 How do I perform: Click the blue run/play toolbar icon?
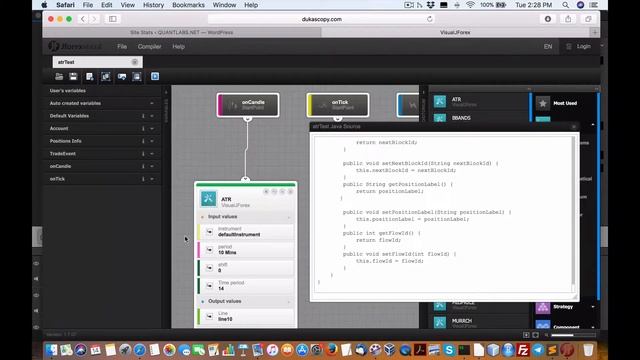155,76
